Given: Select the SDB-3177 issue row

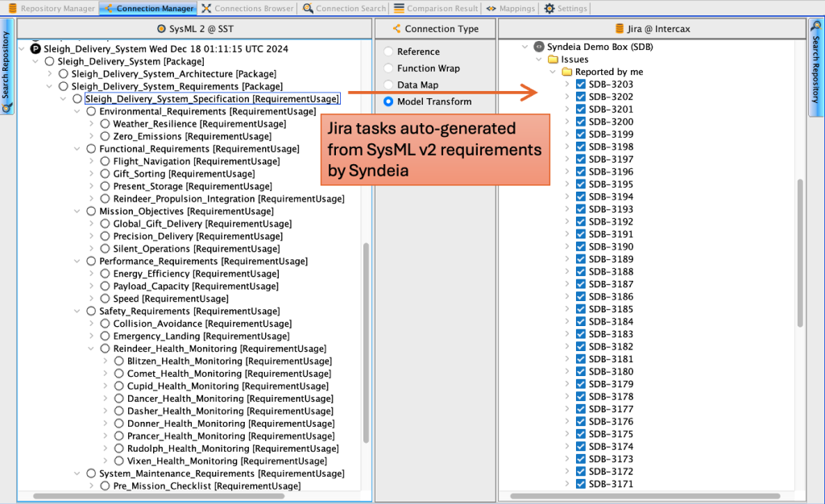Looking at the screenshot, I should click(x=611, y=409).
